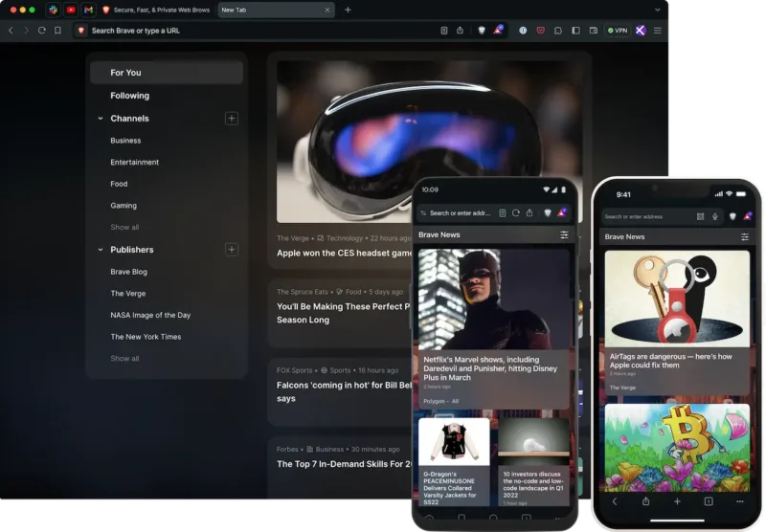766x532 pixels.
Task: Add a publisher with the Publishers plus button
Action: (x=231, y=250)
